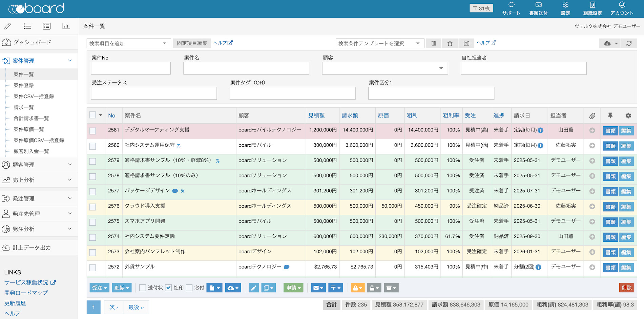Click the refresh icon at top right

[629, 43]
